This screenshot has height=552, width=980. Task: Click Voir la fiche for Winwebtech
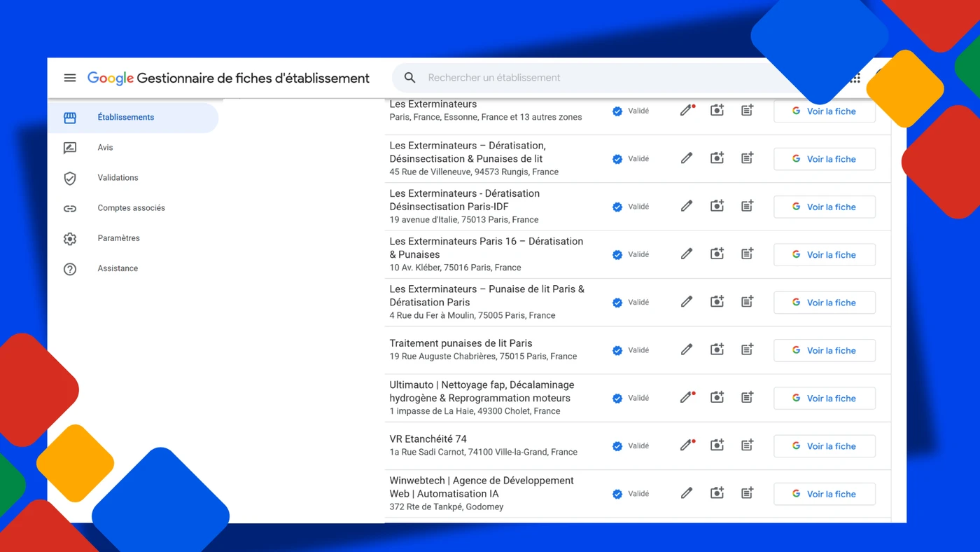tap(825, 494)
